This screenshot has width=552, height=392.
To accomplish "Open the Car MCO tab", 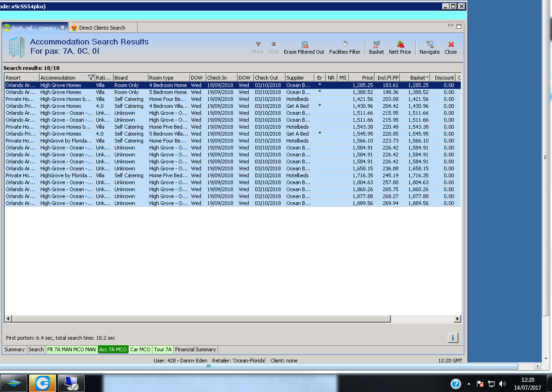I will point(140,349).
